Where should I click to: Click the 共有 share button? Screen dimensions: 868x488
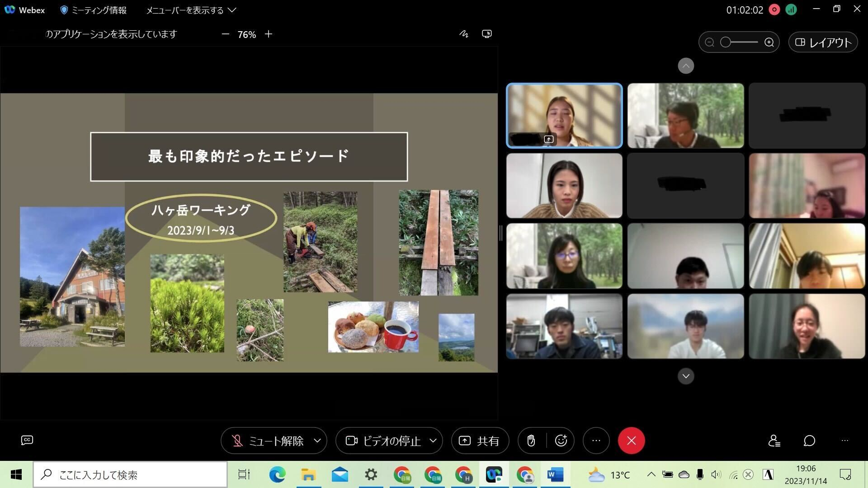coord(480,441)
